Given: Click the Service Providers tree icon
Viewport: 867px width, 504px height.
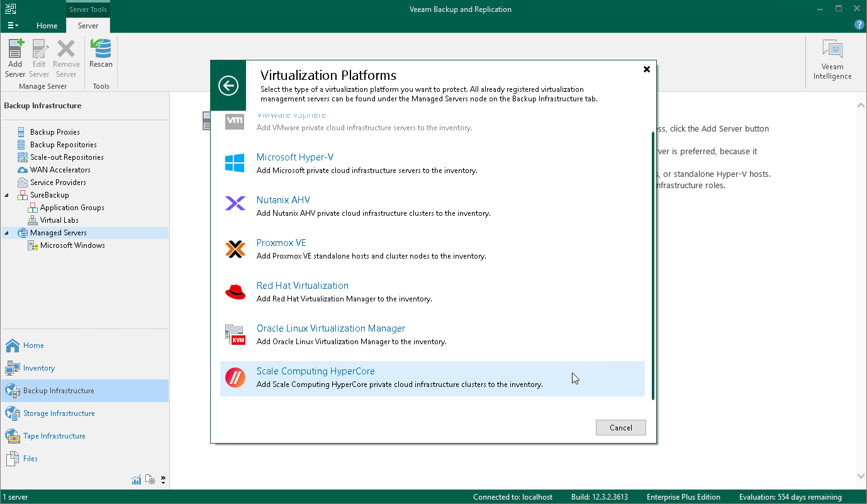Looking at the screenshot, I should pyautogui.click(x=22, y=182).
